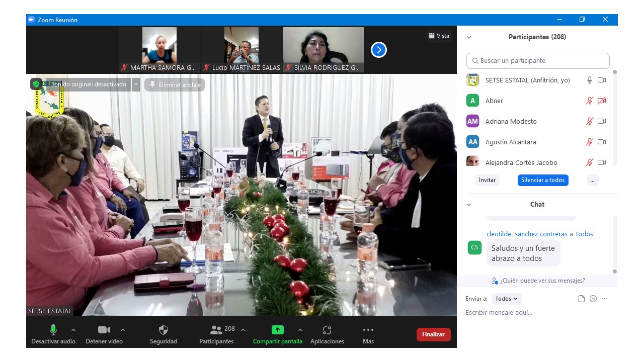The height and width of the screenshot is (362, 644).
Task: Click Adriana Modesto's camera icon
Action: (602, 121)
